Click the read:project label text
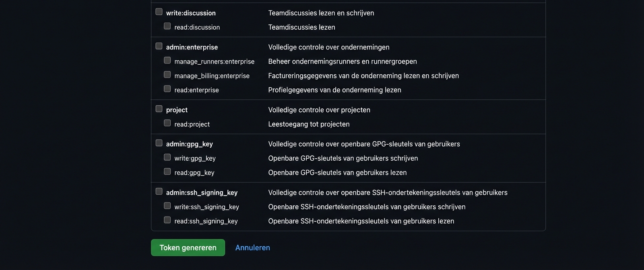This screenshot has width=644, height=270. (192, 124)
